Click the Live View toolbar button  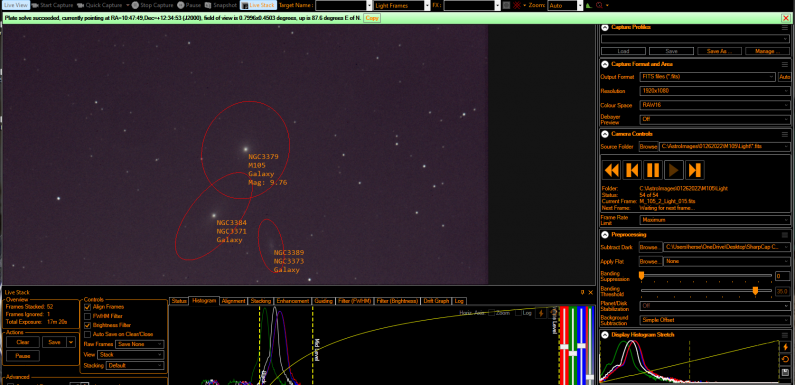click(x=15, y=5)
